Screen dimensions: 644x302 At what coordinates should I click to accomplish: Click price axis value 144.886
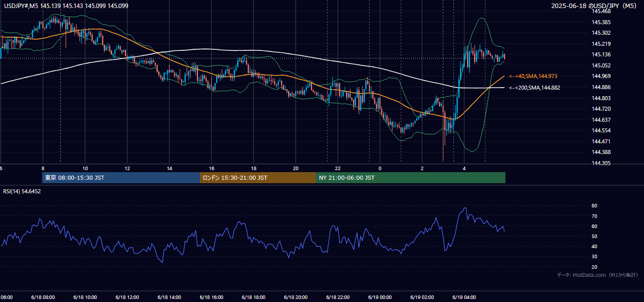coord(601,87)
